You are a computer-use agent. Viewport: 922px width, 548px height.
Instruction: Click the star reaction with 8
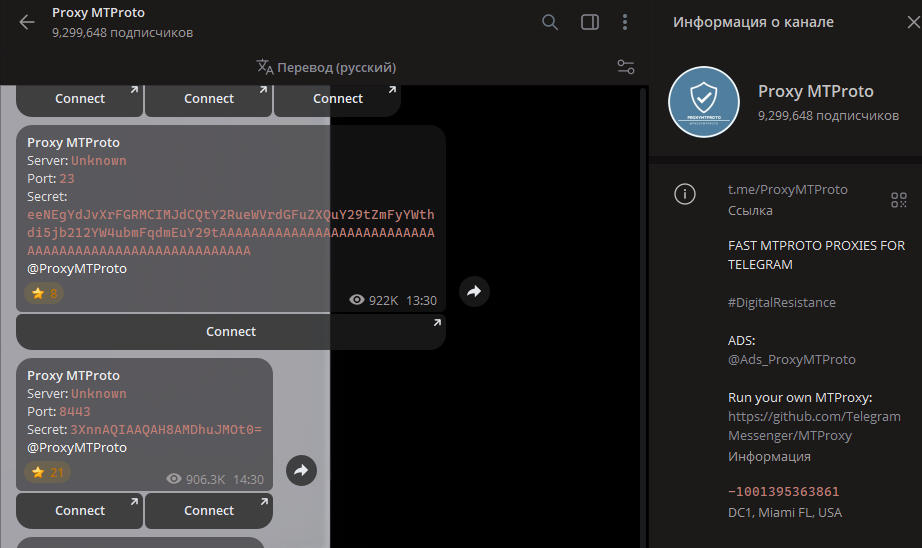(45, 293)
